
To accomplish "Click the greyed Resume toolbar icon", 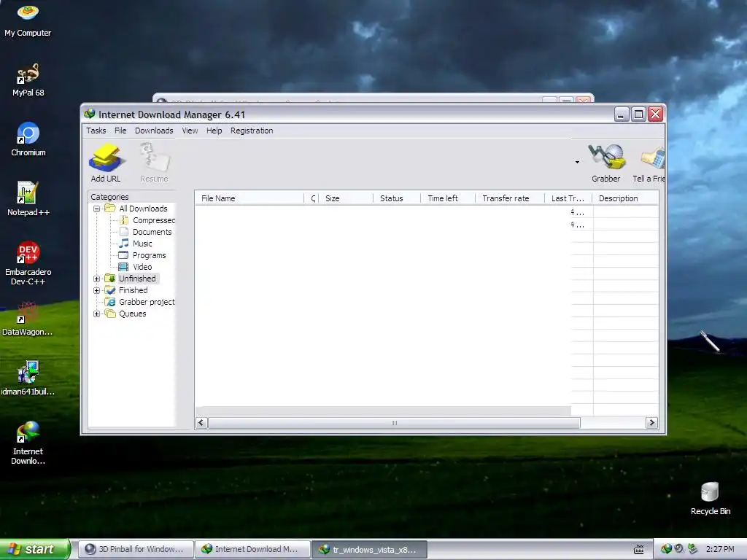I will pyautogui.click(x=154, y=163).
